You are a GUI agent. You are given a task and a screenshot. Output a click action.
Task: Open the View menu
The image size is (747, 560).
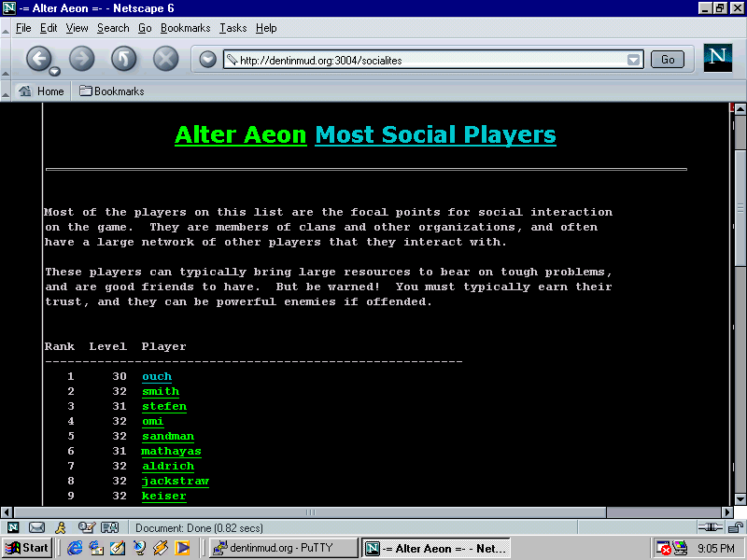tap(77, 28)
